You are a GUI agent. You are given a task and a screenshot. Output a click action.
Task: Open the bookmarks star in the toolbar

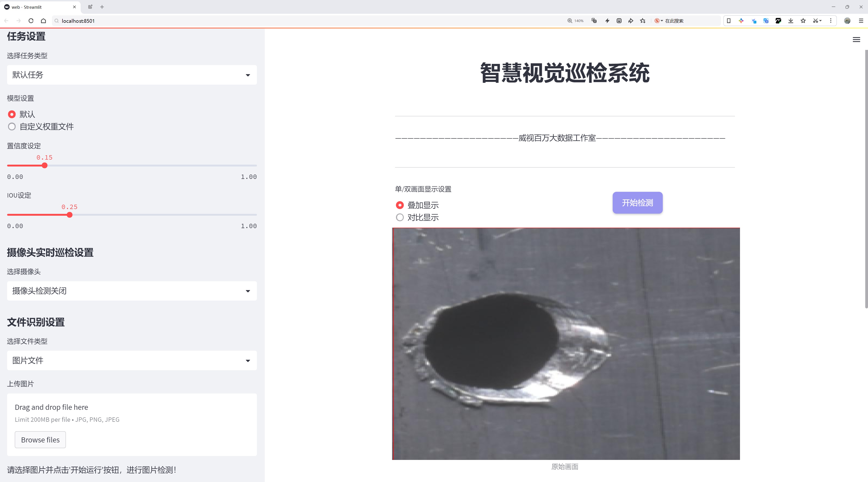[x=803, y=20]
